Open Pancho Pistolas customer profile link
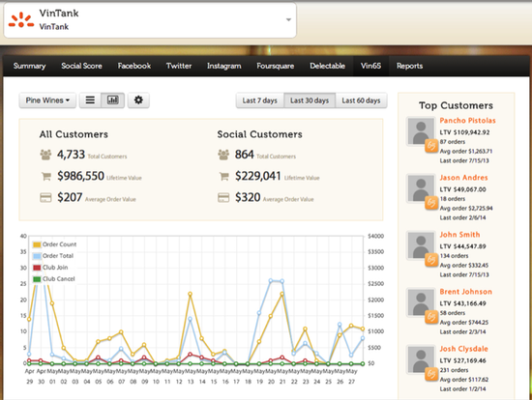 pyautogui.click(x=467, y=121)
